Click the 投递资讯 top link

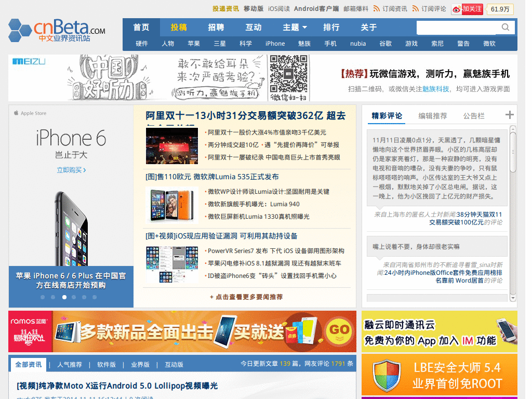coord(225,8)
